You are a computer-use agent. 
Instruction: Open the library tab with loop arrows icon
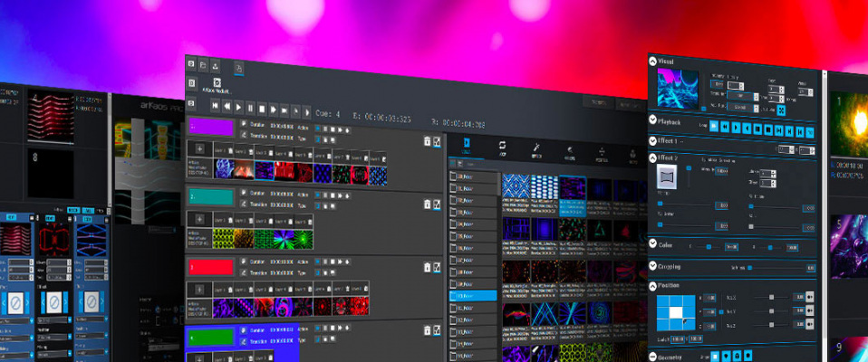503,147
